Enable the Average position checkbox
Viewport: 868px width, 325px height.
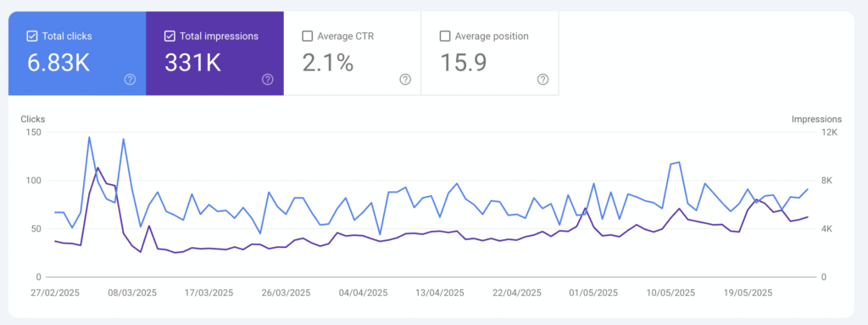[x=444, y=36]
